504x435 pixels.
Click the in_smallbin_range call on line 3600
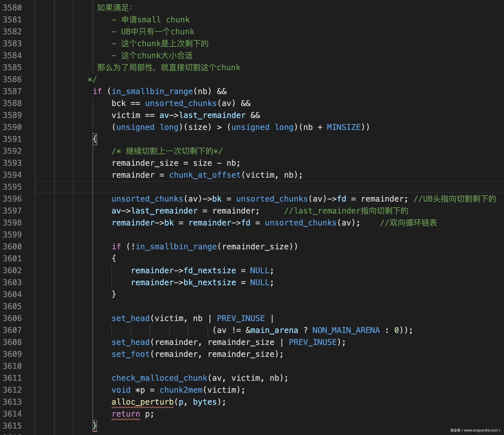click(x=176, y=247)
